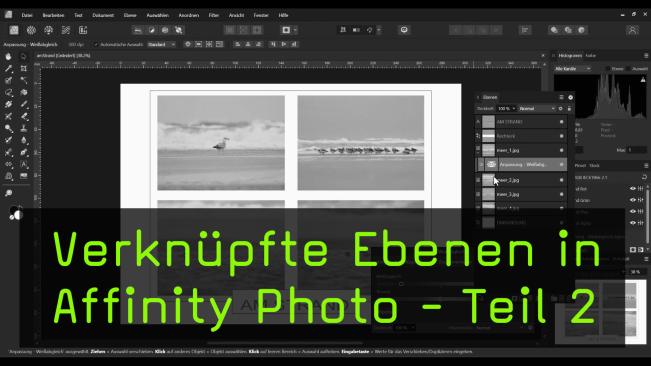Open the snapping options dropdown arrow
651x366 pixels.
[379, 30]
